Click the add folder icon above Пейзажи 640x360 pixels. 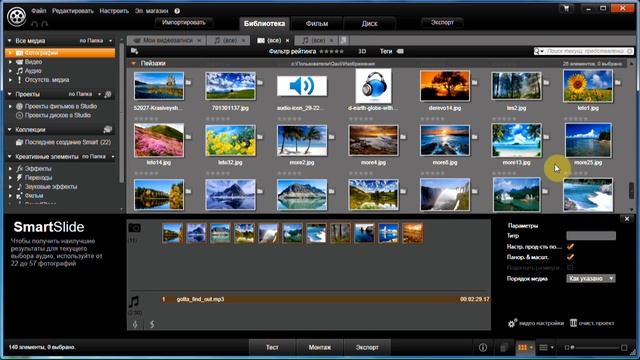[x=134, y=51]
